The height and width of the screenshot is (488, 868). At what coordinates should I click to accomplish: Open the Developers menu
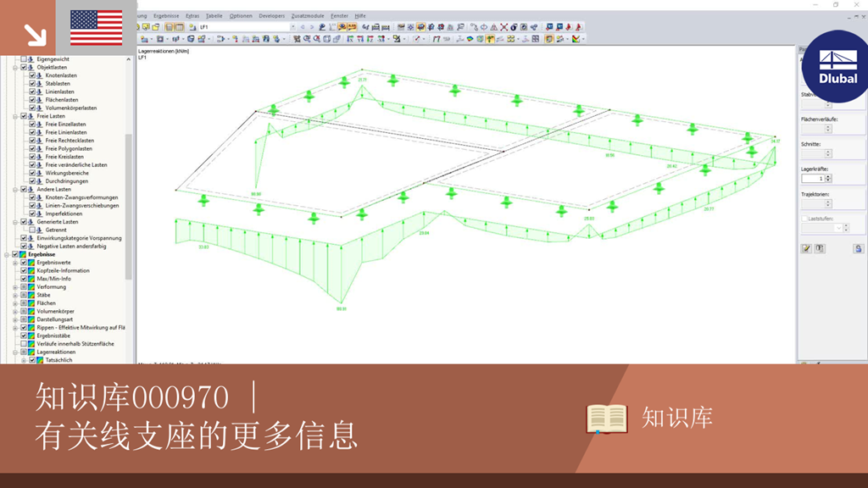point(271,16)
